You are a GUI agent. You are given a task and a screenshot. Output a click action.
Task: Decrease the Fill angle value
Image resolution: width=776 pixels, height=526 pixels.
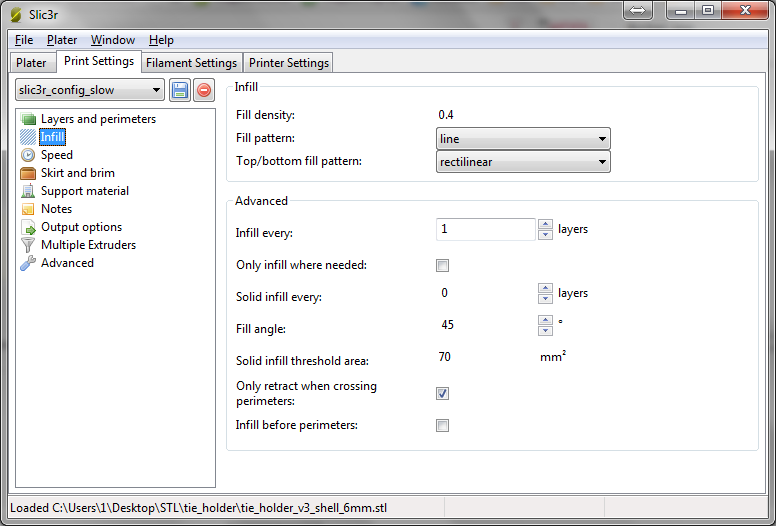(x=545, y=331)
